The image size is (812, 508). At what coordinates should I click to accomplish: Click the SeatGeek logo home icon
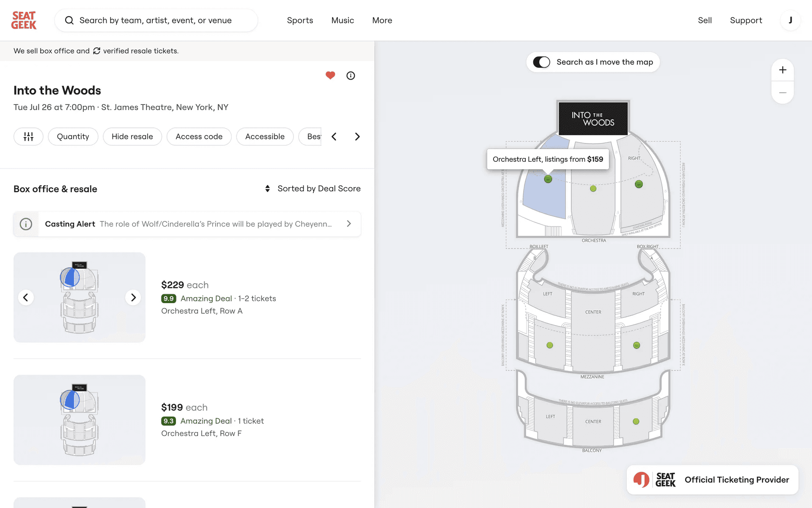pos(24,20)
